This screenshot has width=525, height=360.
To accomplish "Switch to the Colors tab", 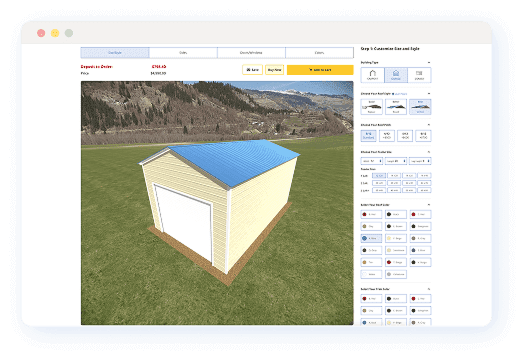I will click(x=319, y=53).
